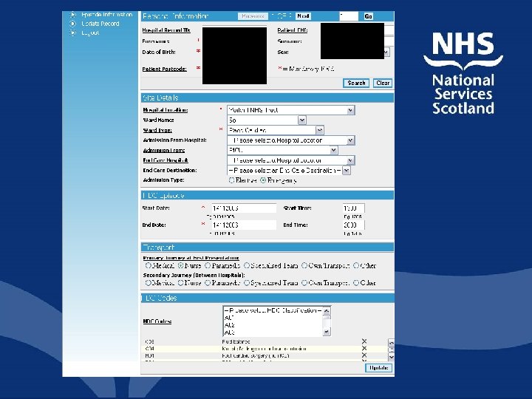Image resolution: width=532 pixels, height=399 pixels.
Task: Open the Sex dropdown arrow
Action: pos(386,52)
